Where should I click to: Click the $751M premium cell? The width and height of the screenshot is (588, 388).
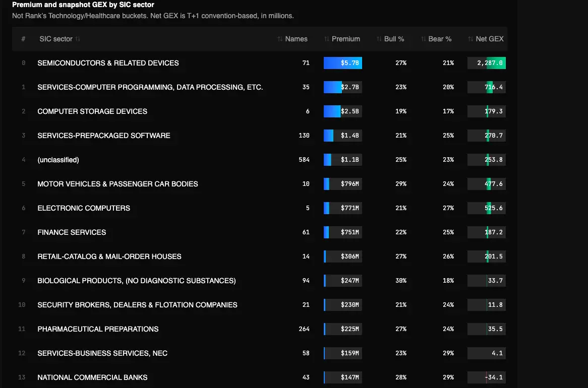coord(343,232)
